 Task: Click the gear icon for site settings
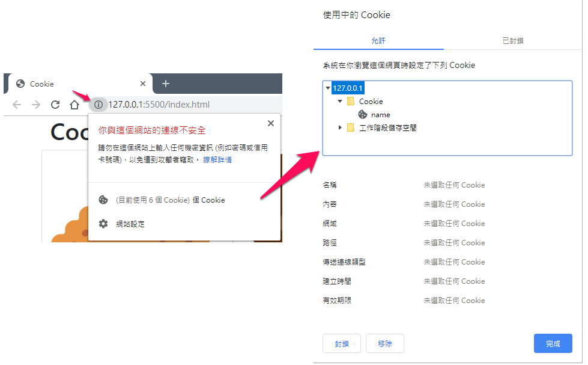[x=103, y=224]
